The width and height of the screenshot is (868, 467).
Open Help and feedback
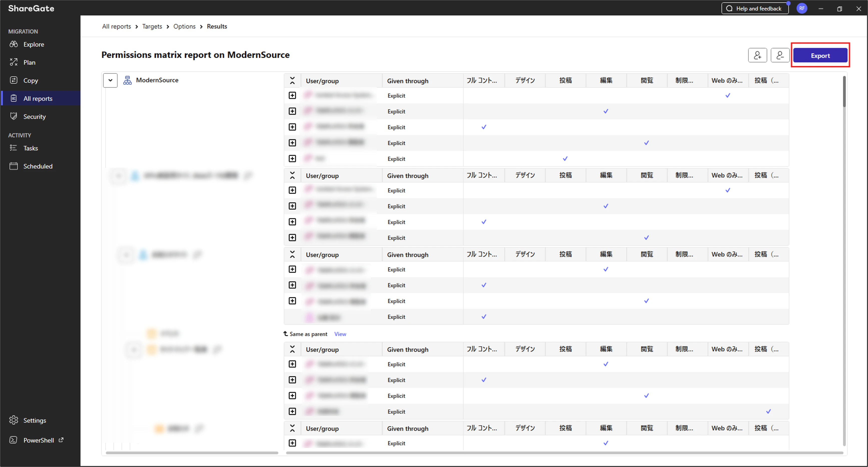(x=755, y=8)
